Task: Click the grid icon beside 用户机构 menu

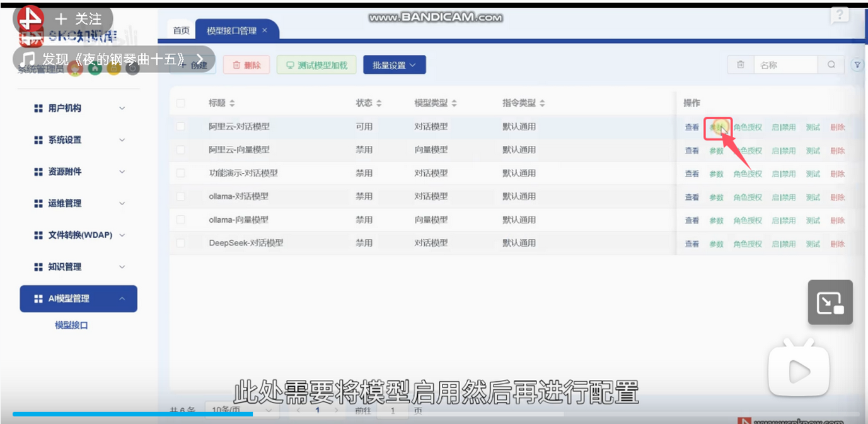Action: pos(38,108)
